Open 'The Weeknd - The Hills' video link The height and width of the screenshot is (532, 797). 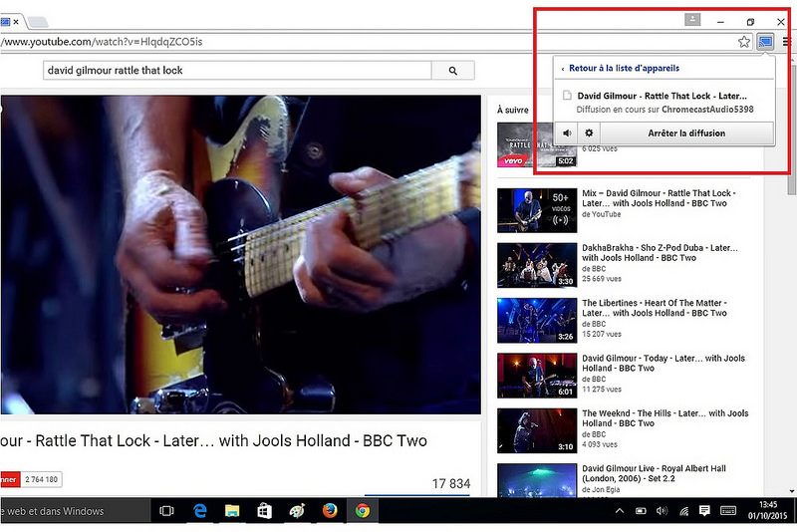(664, 418)
